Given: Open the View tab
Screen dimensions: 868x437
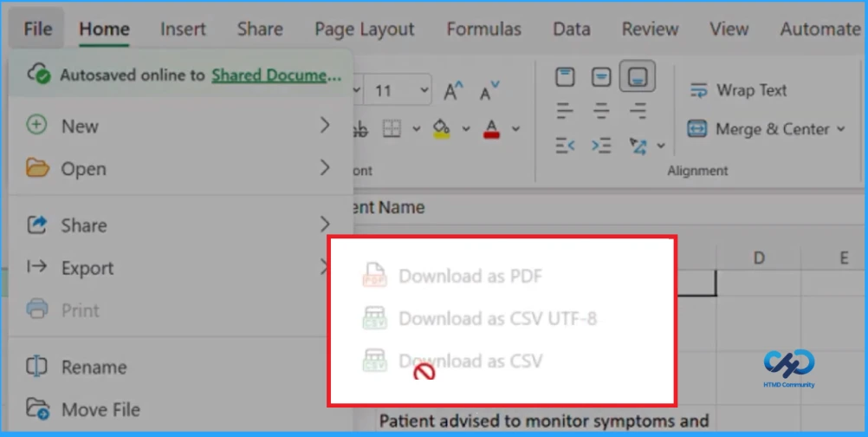Looking at the screenshot, I should pyautogui.click(x=729, y=29).
